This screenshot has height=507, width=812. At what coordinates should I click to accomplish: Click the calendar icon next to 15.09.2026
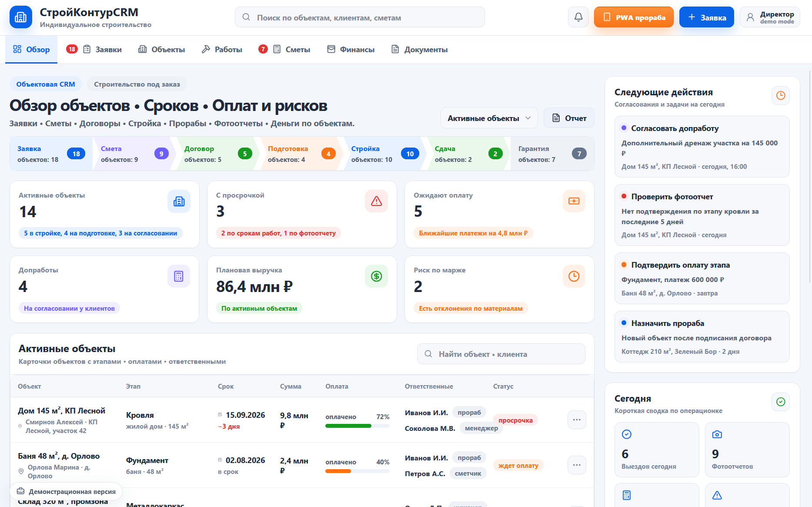tap(220, 415)
